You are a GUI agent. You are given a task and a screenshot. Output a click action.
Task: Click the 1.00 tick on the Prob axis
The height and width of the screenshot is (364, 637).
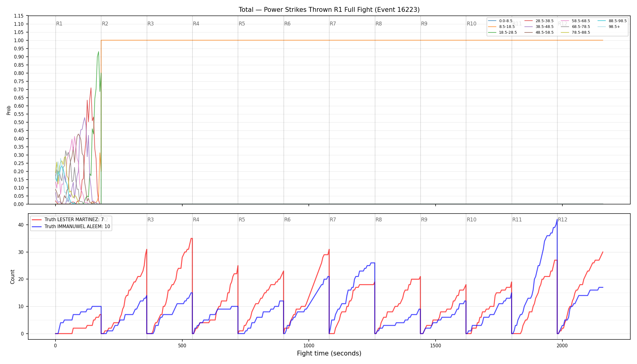click(19, 41)
